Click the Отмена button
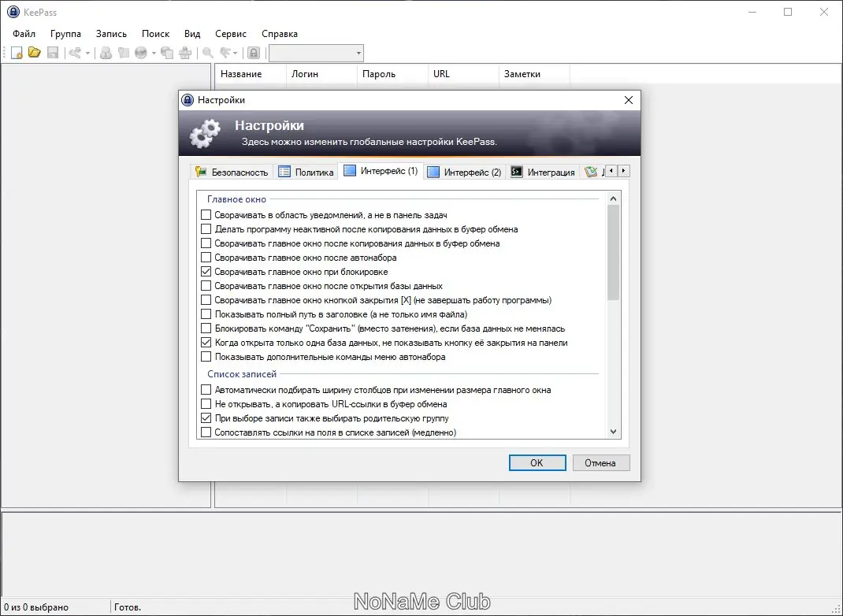Screen dimensions: 843x616 coord(600,463)
